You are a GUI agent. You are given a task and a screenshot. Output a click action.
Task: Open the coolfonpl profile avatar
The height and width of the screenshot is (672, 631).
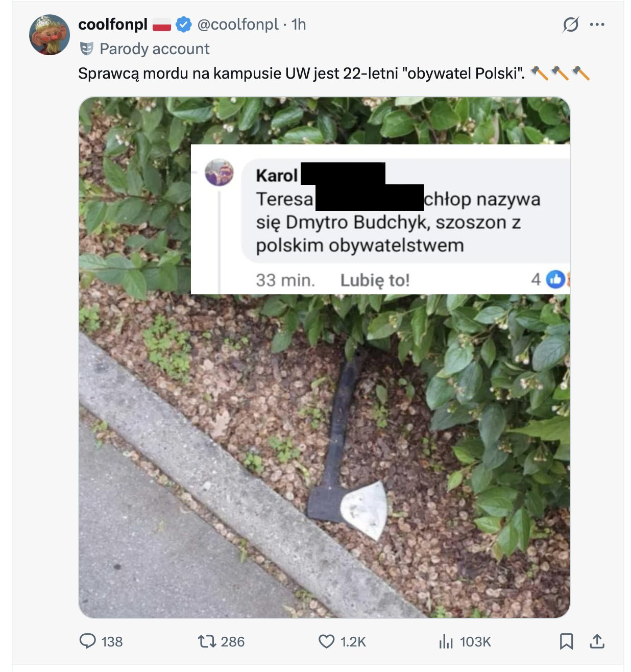point(50,35)
